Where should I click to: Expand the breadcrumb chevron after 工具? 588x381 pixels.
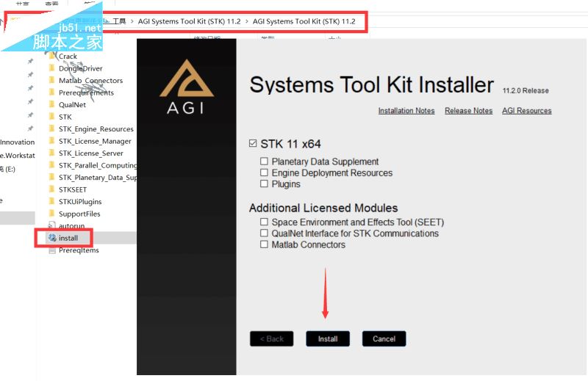132,21
